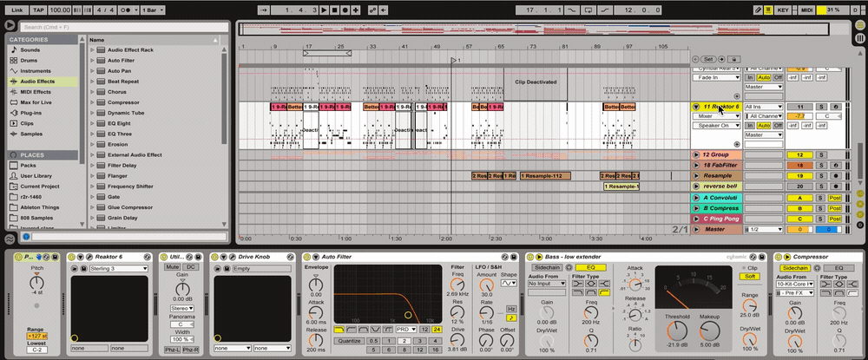Select Max for Live category

[36, 102]
